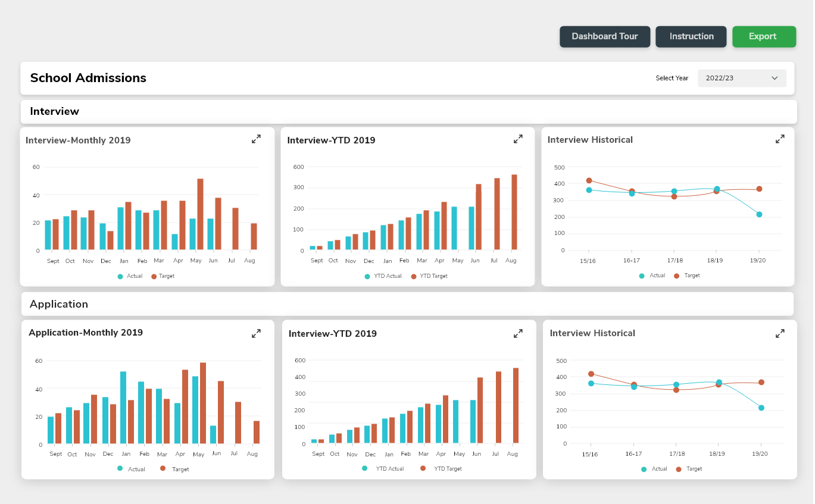Expand Interview-YTD 2019 chart under Application section
This screenshot has width=815, height=504.
tap(518, 334)
